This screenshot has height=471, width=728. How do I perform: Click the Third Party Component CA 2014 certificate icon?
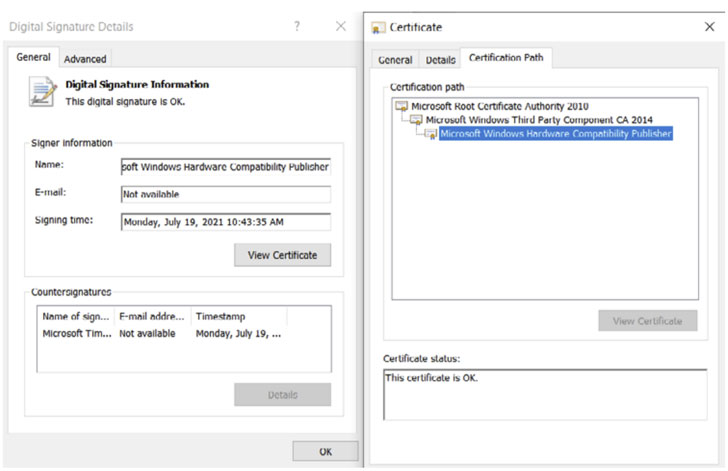click(x=416, y=120)
